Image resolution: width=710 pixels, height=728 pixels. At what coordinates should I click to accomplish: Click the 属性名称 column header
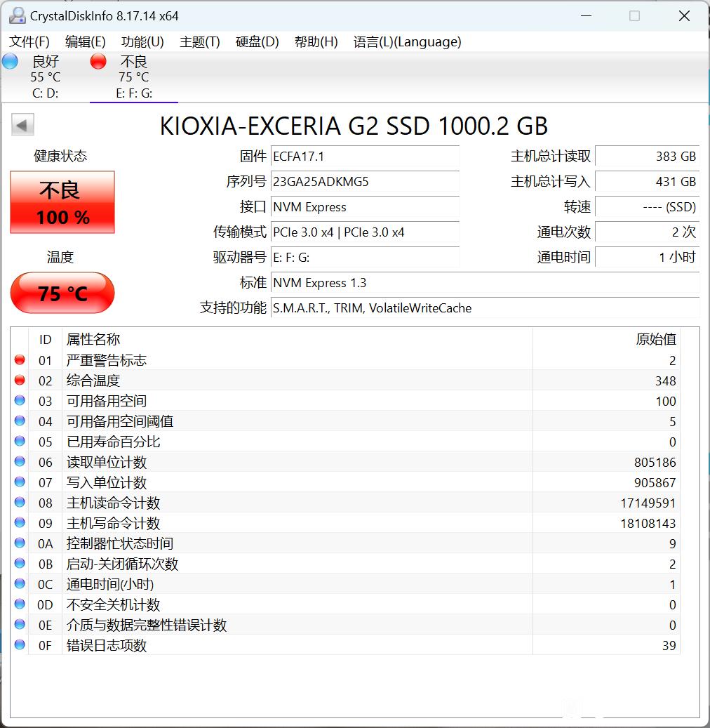pyautogui.click(x=297, y=339)
